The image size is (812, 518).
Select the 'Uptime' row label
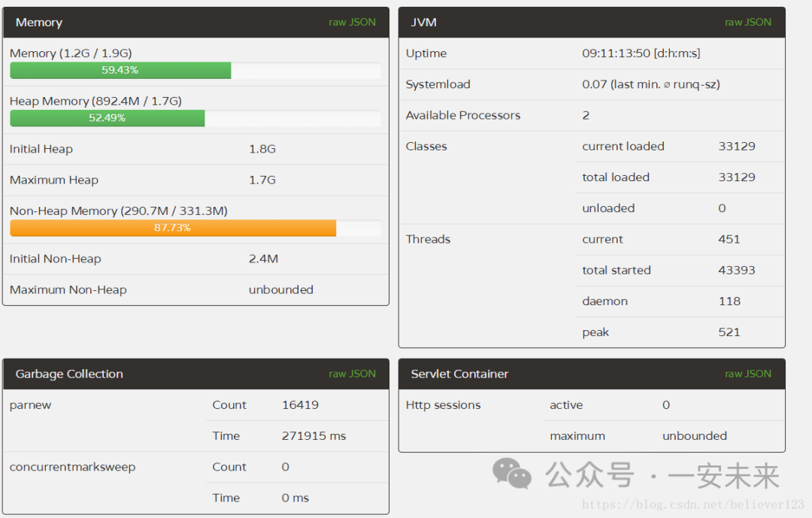[426, 53]
